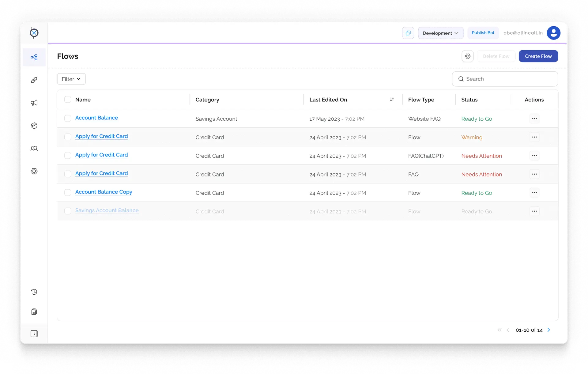The image size is (588, 374).
Task: Go to previous page arrow
Action: (508, 330)
